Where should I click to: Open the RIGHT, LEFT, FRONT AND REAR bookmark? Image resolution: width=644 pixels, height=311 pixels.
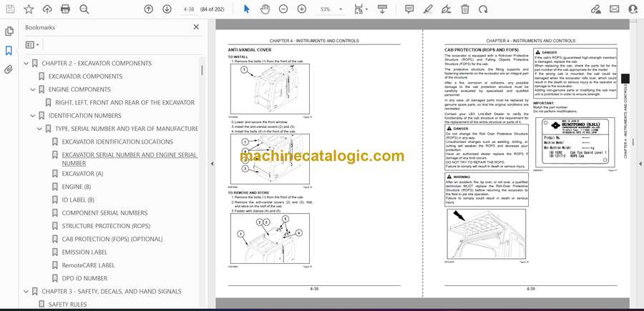click(125, 102)
